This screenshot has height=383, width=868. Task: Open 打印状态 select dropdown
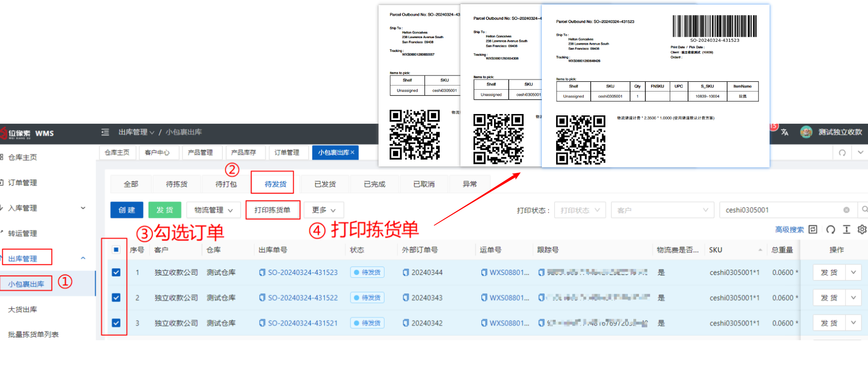coord(580,210)
